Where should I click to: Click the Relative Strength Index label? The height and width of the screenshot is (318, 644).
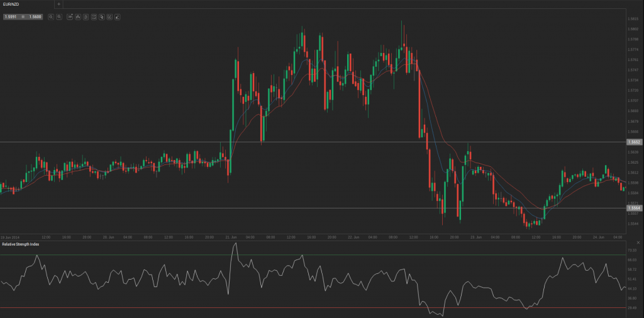[21, 244]
